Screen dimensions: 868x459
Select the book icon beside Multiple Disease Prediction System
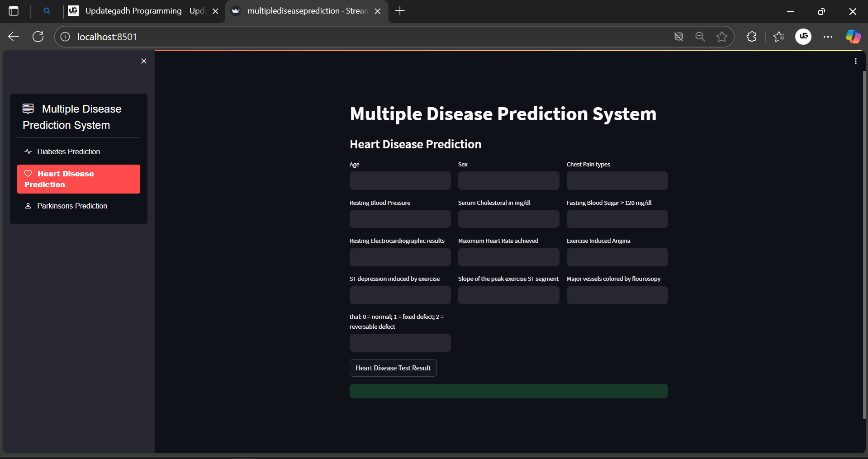28,109
